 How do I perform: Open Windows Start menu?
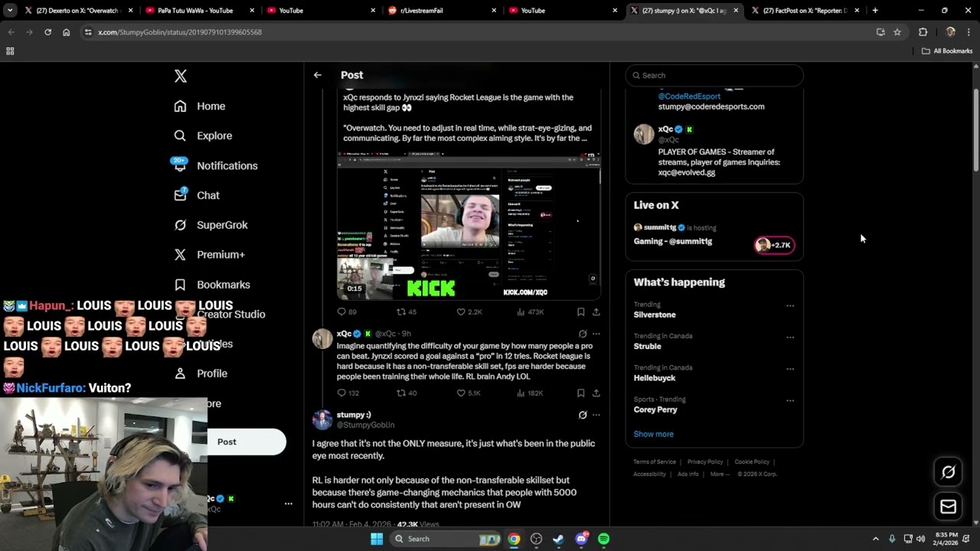point(377,539)
